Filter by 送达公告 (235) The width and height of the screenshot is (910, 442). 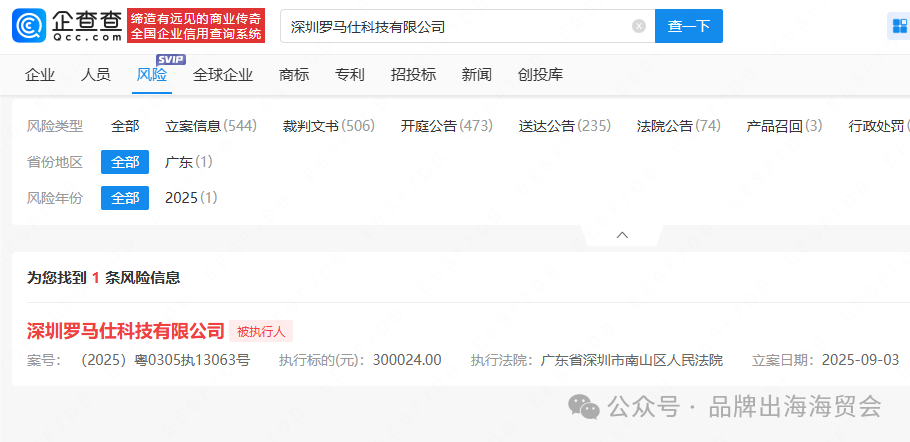click(565, 126)
